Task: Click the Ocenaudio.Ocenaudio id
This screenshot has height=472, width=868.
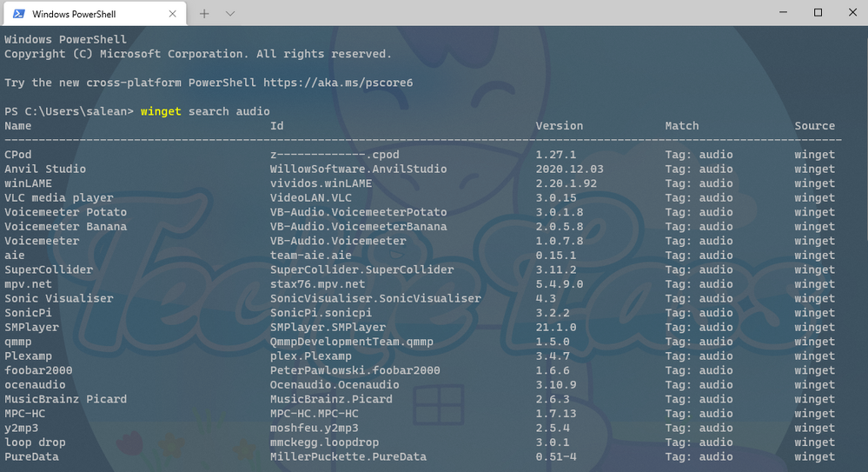Action: pos(335,385)
